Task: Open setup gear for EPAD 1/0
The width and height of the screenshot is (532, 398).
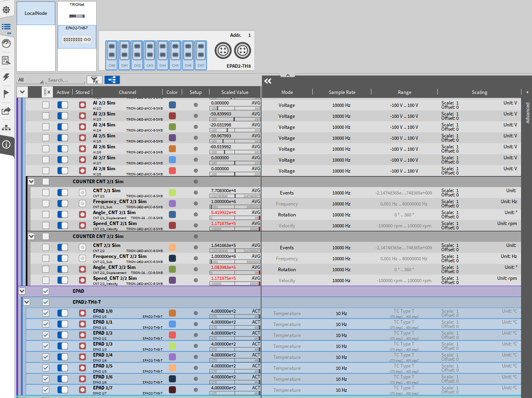Action: click(196, 313)
